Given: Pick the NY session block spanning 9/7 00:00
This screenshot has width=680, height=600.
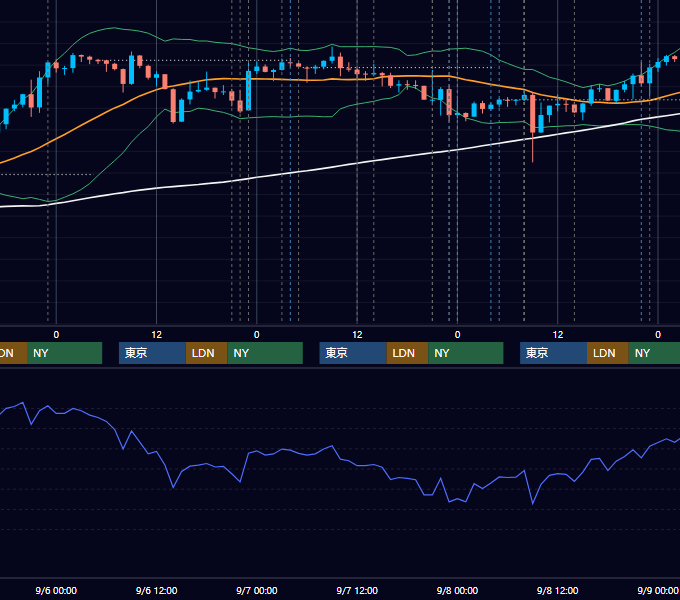Looking at the screenshot, I should 265,353.
